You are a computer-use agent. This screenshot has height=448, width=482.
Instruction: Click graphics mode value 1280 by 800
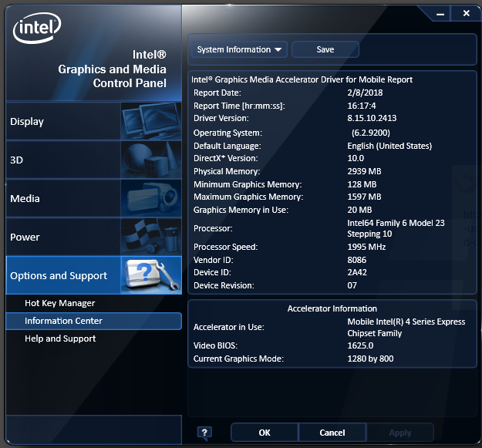[x=370, y=359]
